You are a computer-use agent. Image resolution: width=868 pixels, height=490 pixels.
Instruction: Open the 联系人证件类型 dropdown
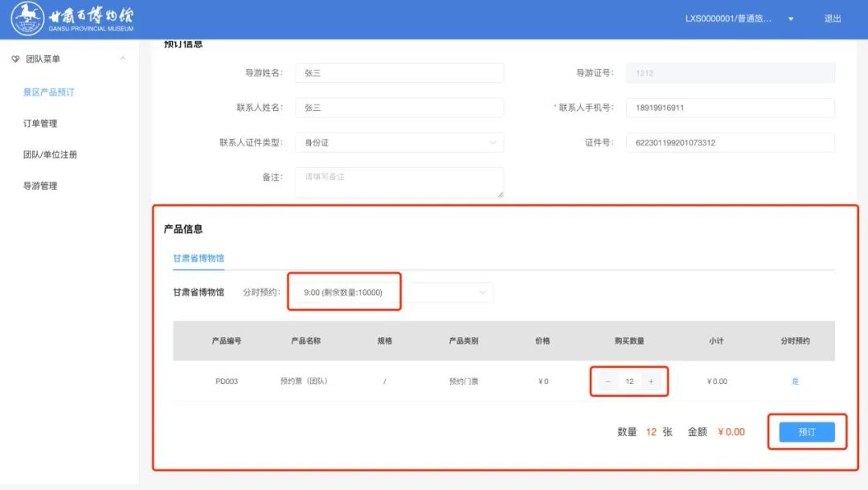tap(399, 143)
